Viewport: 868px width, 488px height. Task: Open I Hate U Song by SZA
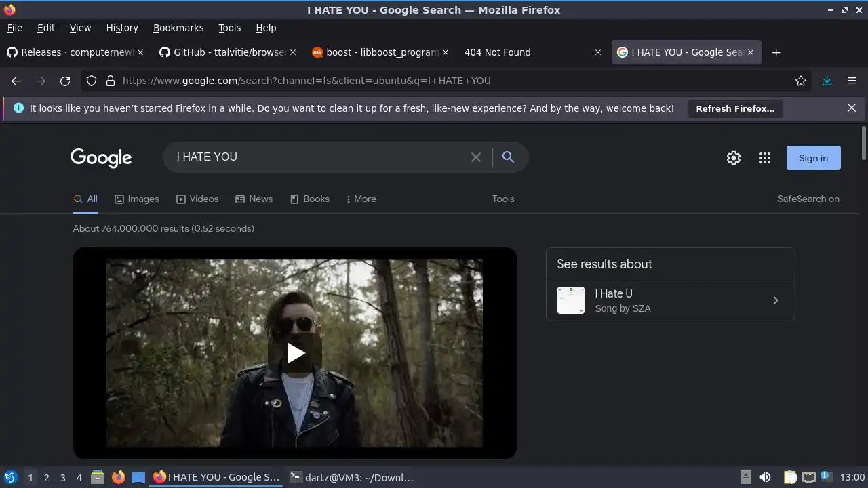(x=670, y=300)
